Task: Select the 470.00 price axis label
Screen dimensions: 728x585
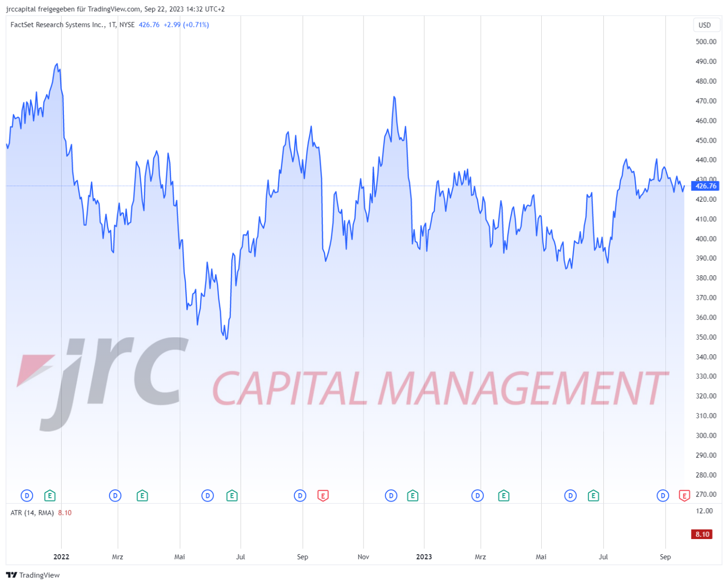Action: coord(706,101)
